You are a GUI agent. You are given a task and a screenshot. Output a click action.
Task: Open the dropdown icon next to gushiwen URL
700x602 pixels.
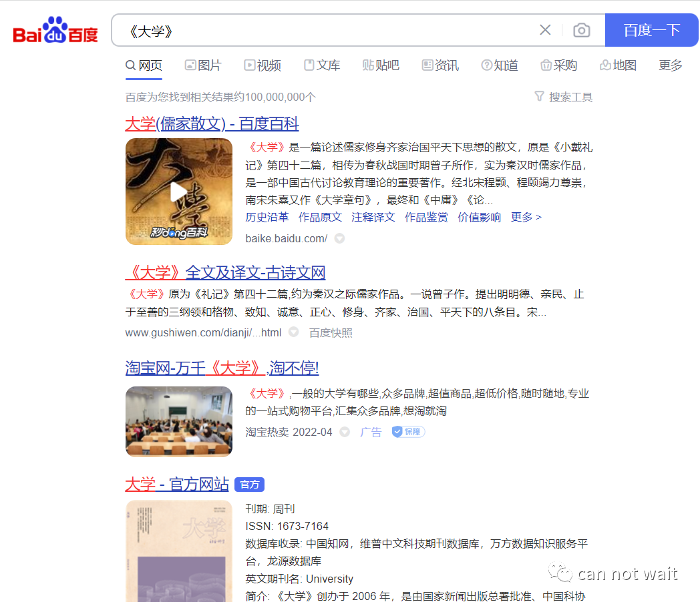point(293,332)
